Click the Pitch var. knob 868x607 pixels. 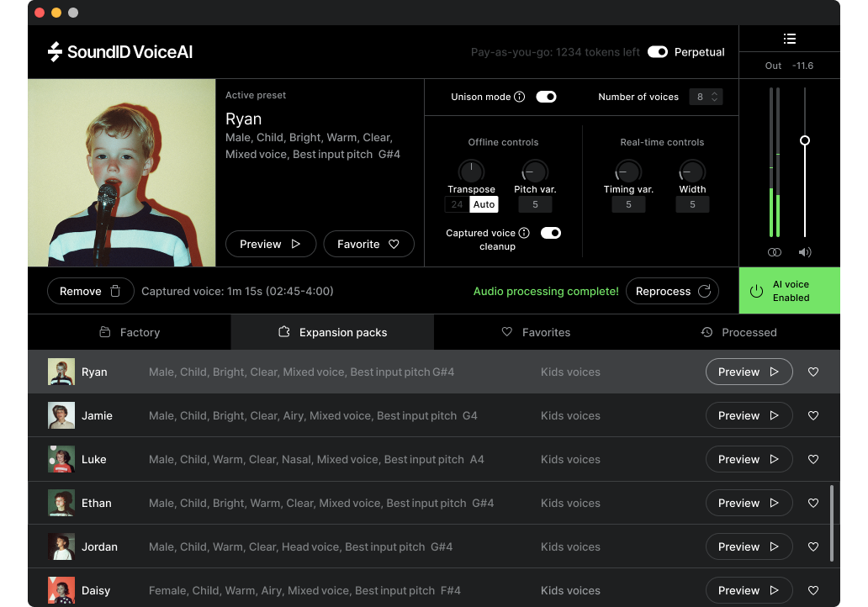pyautogui.click(x=535, y=171)
